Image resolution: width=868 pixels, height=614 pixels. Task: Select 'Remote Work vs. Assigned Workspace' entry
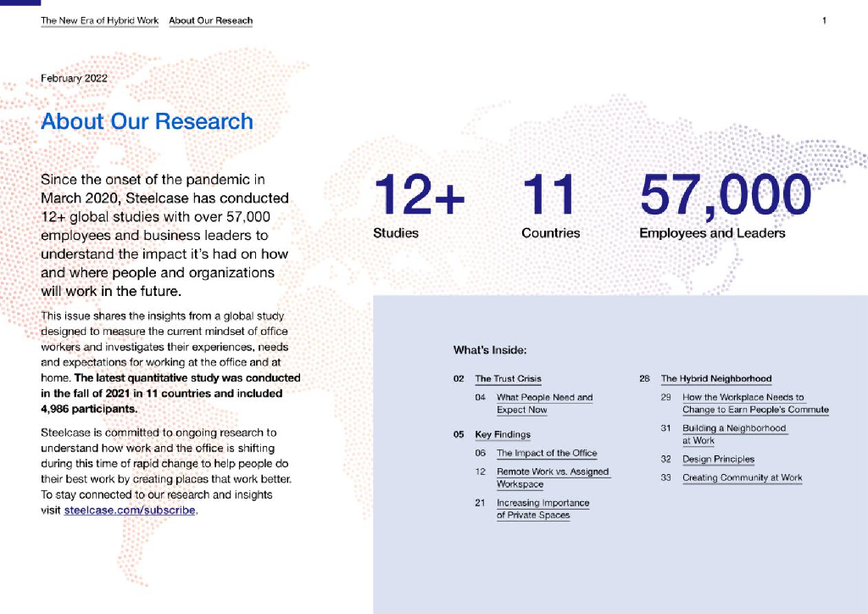pos(552,478)
